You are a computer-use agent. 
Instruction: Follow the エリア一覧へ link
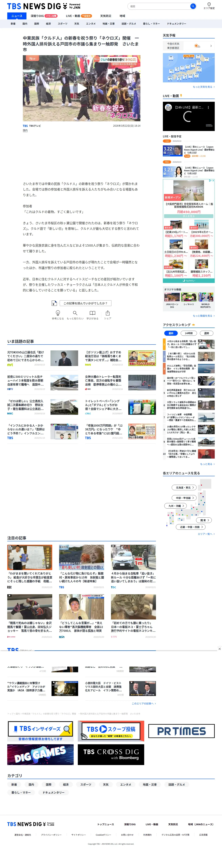coord(206,534)
